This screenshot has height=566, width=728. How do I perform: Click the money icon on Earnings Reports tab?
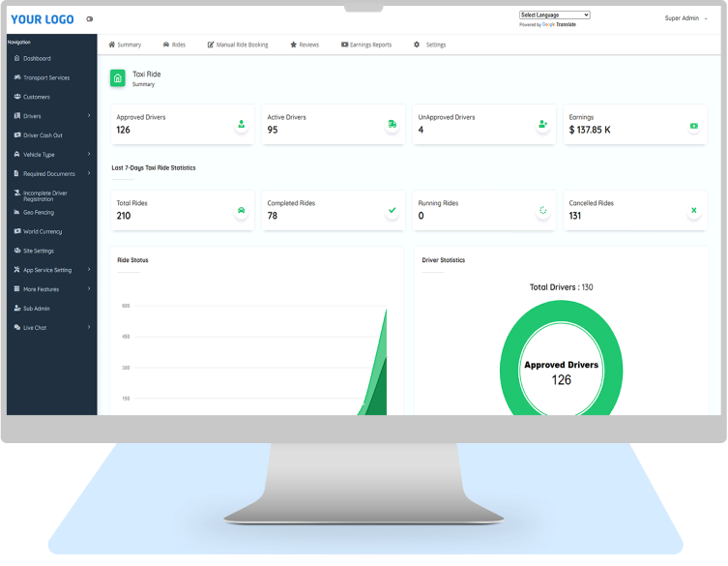pyautogui.click(x=344, y=45)
